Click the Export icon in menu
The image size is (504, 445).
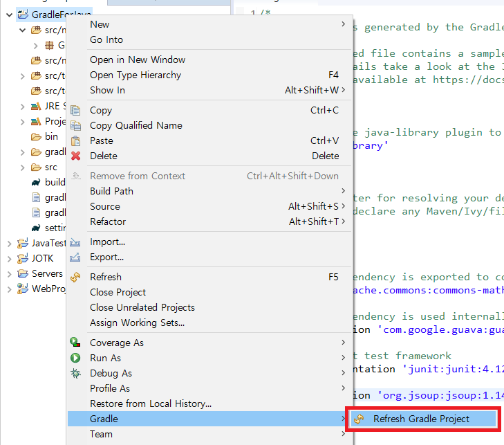(x=75, y=257)
